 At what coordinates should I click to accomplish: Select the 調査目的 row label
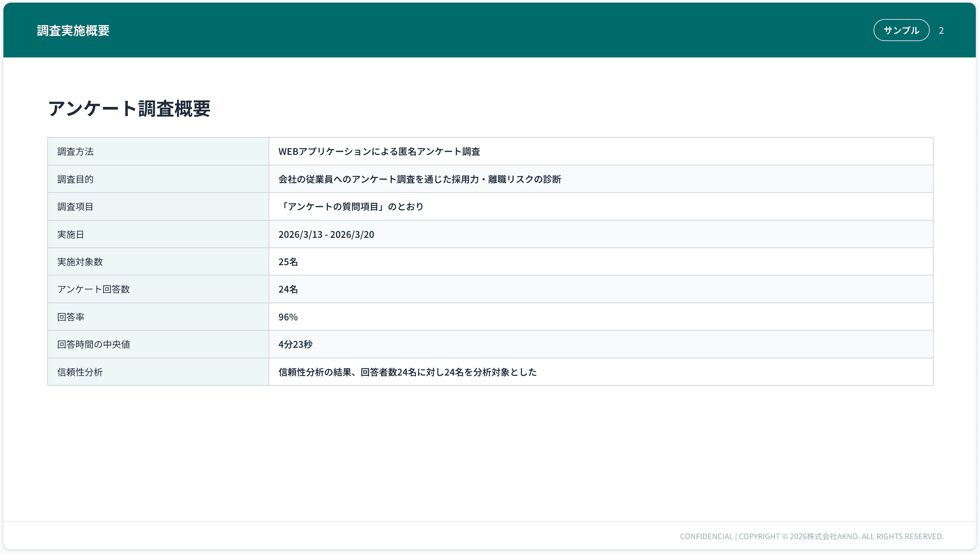pyautogui.click(x=75, y=179)
